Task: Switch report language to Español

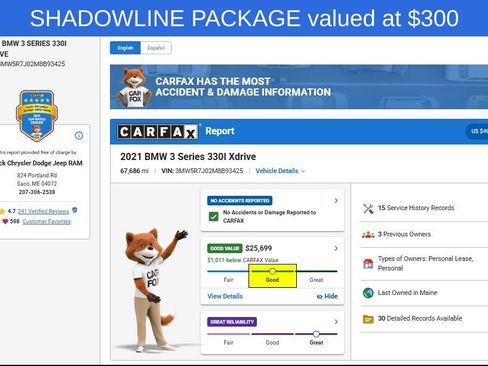Action: coord(156,48)
